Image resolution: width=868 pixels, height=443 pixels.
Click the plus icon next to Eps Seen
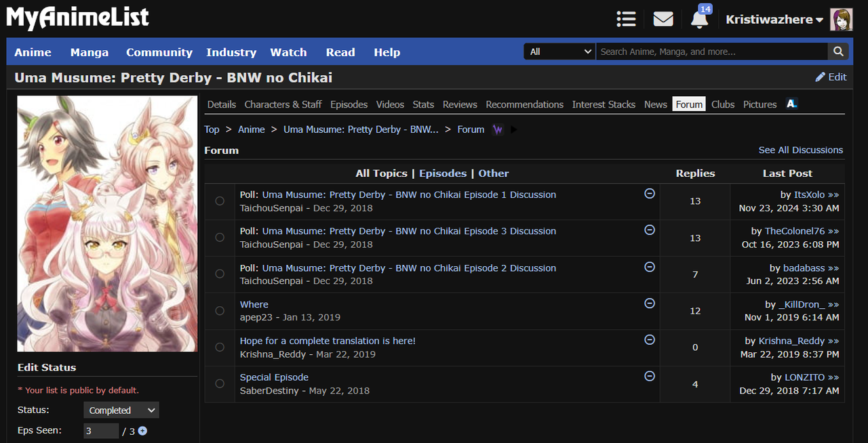pos(142,431)
